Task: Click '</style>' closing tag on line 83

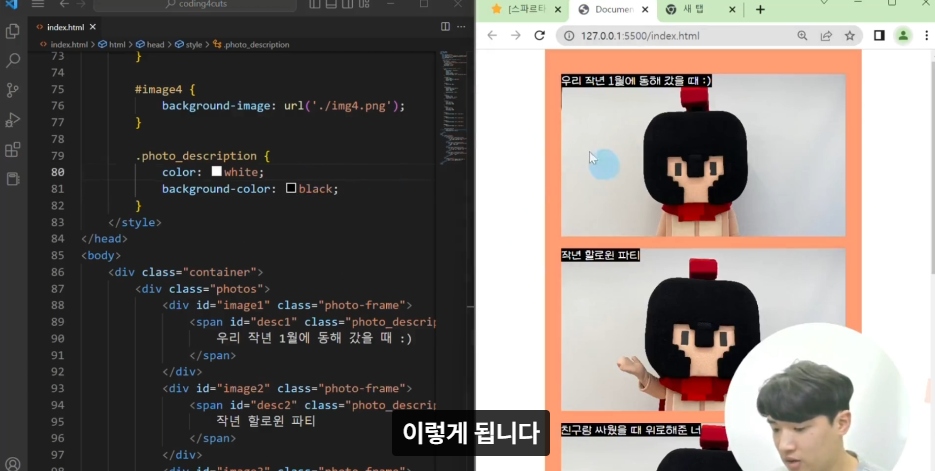Action: (135, 222)
